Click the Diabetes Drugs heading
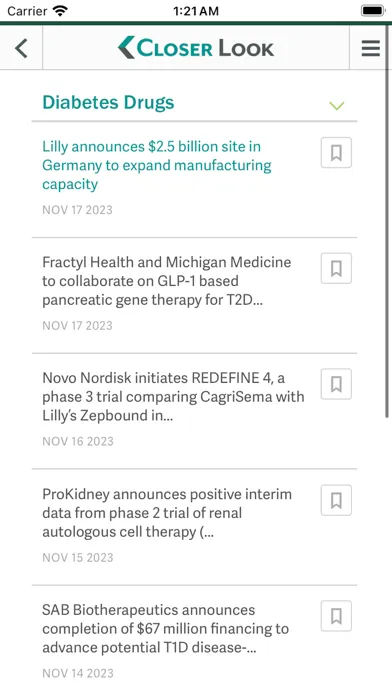Viewport: 392px width, 696px height. (x=108, y=103)
